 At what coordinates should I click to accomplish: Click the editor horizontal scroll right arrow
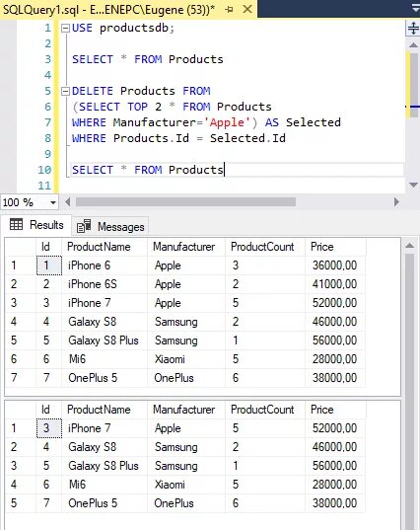click(396, 202)
